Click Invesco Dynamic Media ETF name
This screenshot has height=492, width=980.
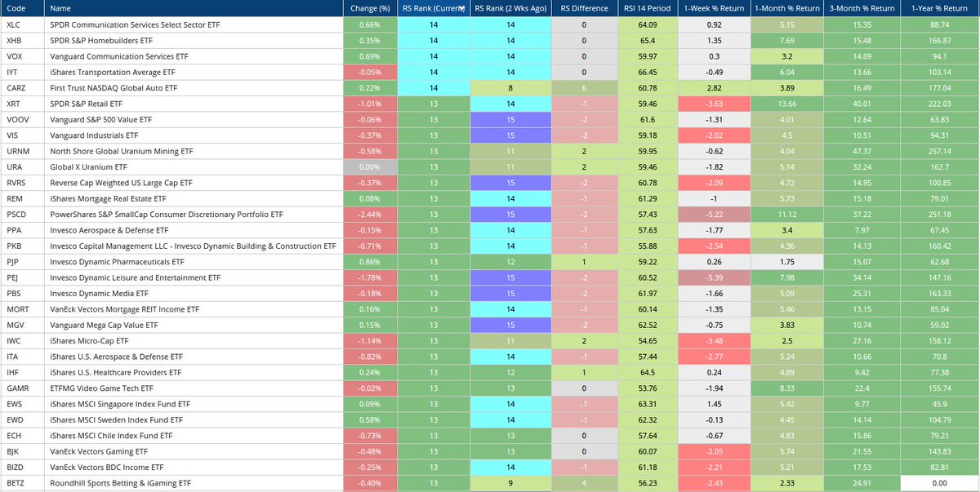99,293
